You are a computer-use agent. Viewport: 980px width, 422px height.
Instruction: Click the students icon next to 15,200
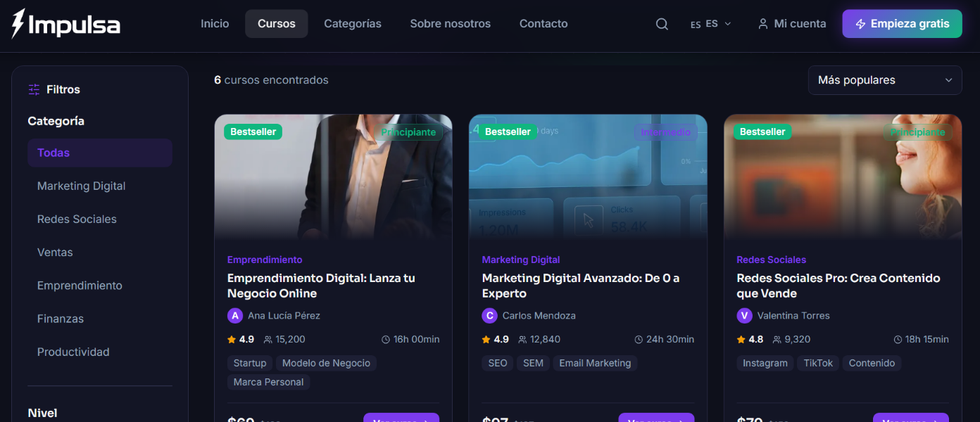pos(268,339)
